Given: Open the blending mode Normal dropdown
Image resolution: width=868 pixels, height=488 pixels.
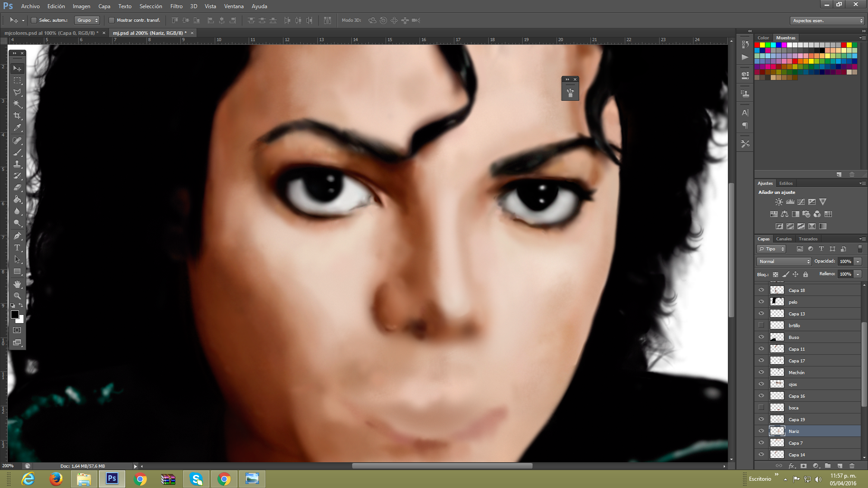Looking at the screenshot, I should [x=784, y=261].
